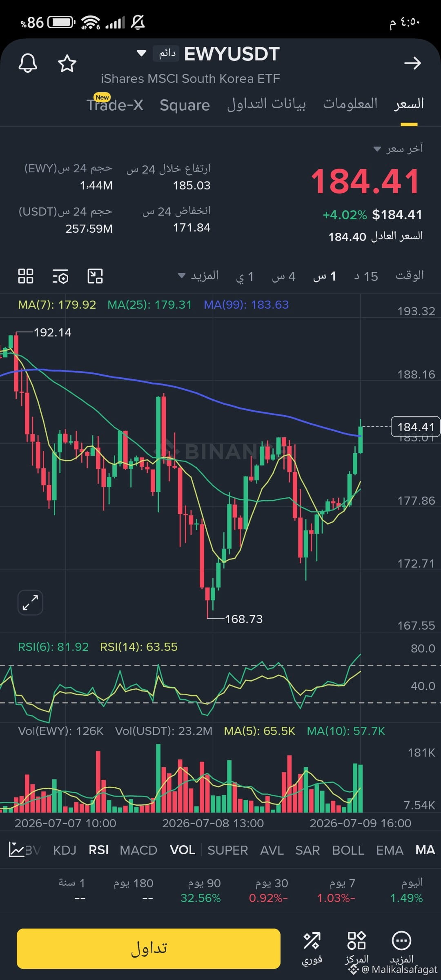This screenshot has height=980, width=441.
Task: Select 1 س hourly timeframe
Action: (325, 276)
